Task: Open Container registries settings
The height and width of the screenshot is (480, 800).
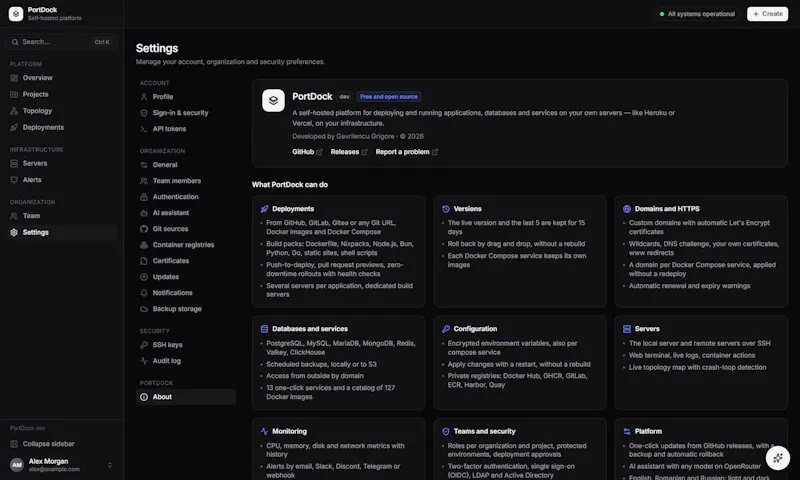Action: [186, 245]
